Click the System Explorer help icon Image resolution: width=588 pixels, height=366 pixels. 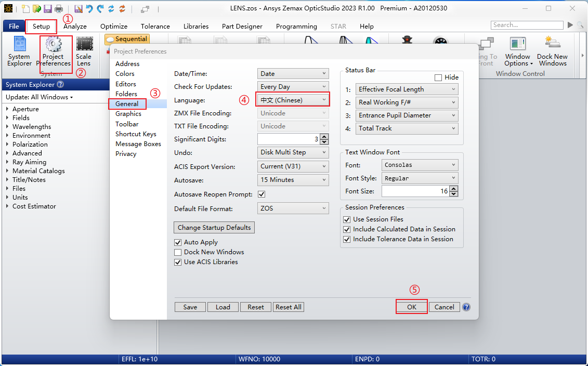pyautogui.click(x=60, y=84)
